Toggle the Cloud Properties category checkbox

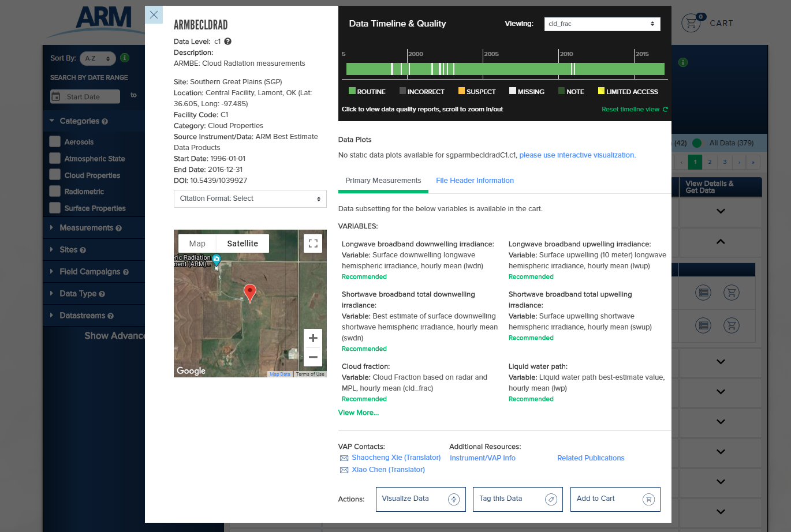click(x=55, y=174)
